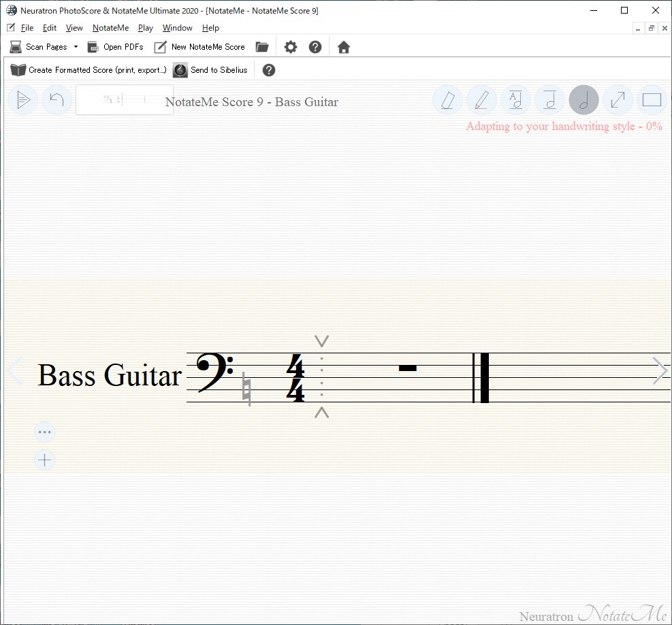Open settings via the gear icon
The image size is (672, 625).
pos(291,47)
